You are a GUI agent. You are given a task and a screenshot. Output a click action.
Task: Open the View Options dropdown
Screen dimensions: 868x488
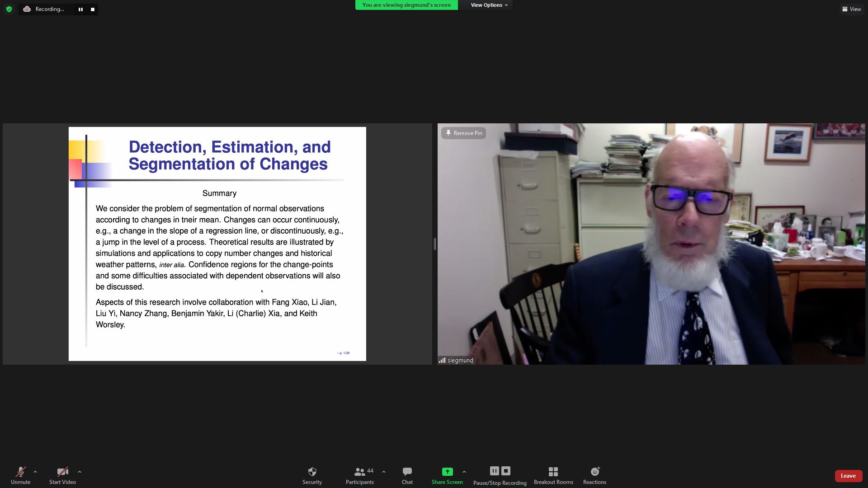[x=489, y=5]
